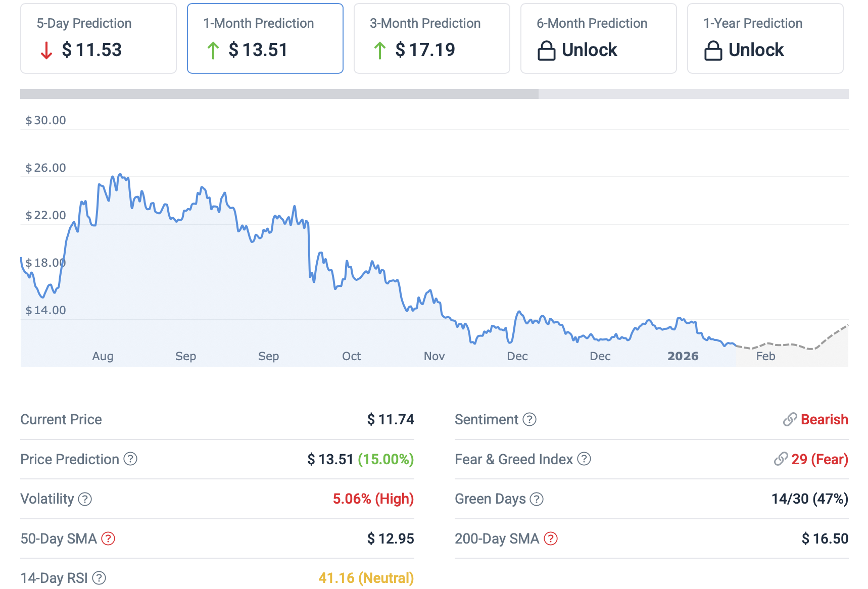Viewport: 868px width, 589px height.
Task: Click red help icon beside 200-Day SMA
Action: [550, 538]
